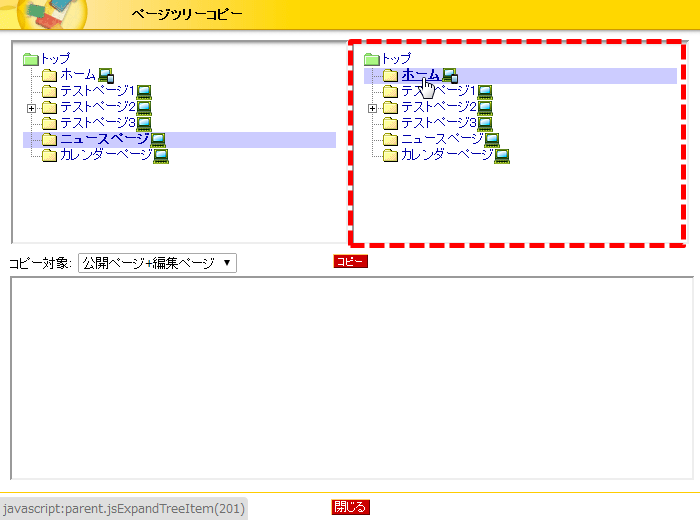The width and height of the screenshot is (700, 520).
Task: Click the green トップ folder icon in left tree
Action: [31, 59]
